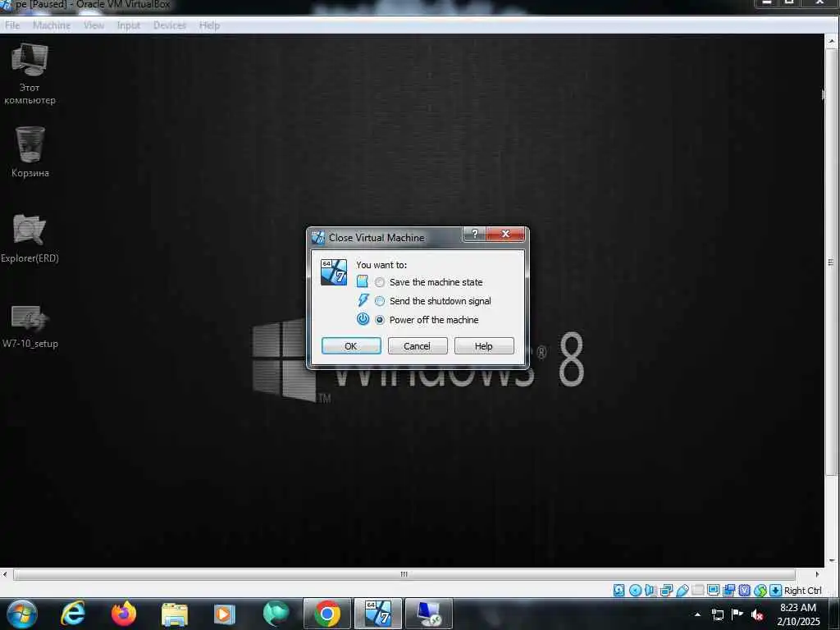Open the Input menu
Image resolution: width=840 pixels, height=630 pixels.
[x=129, y=25]
